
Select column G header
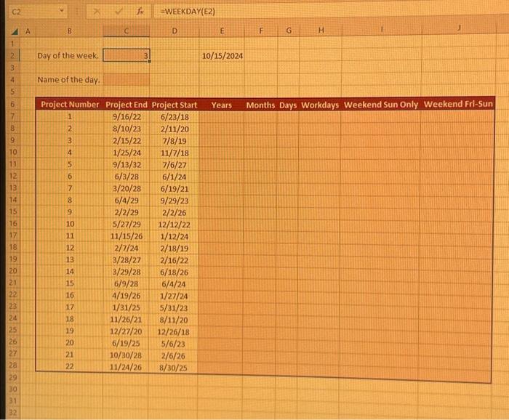tap(289, 31)
